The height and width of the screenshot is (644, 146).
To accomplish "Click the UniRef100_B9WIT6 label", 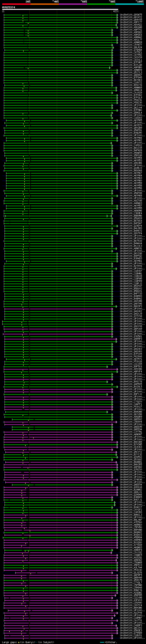I will 131,590.
